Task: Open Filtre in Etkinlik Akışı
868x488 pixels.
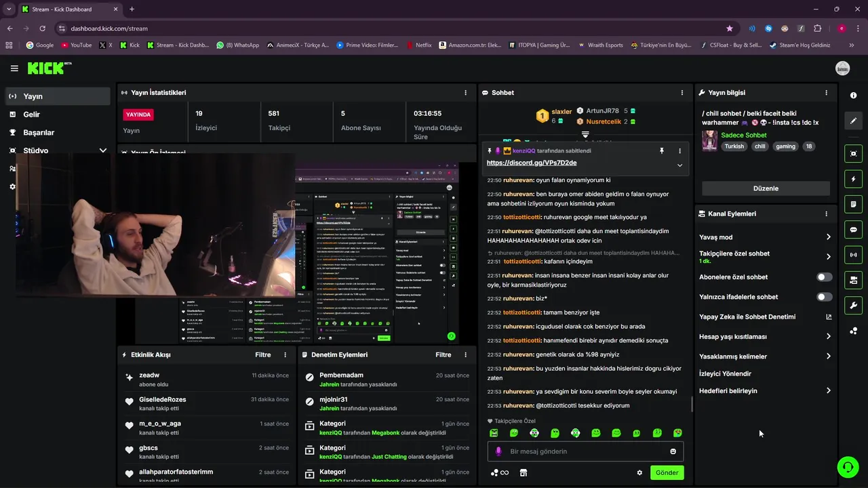Action: pos(263,354)
